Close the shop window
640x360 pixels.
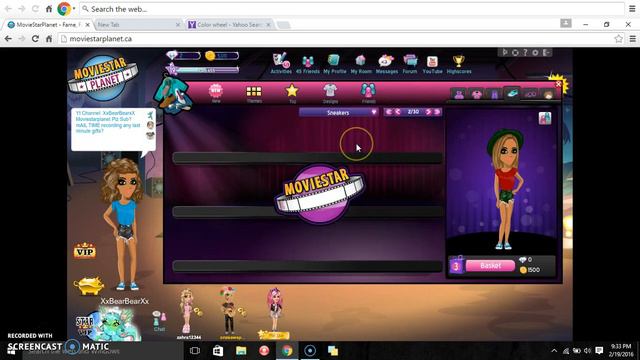point(558,84)
